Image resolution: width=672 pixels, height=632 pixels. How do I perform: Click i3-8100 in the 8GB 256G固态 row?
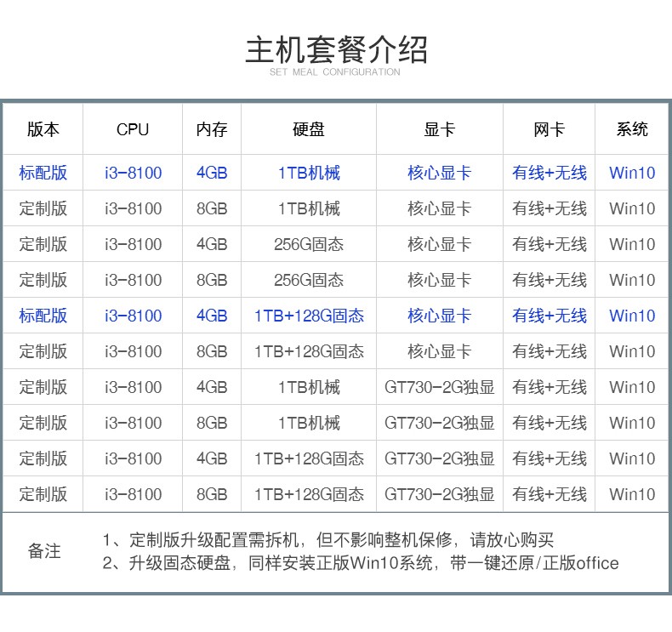pyautogui.click(x=133, y=280)
